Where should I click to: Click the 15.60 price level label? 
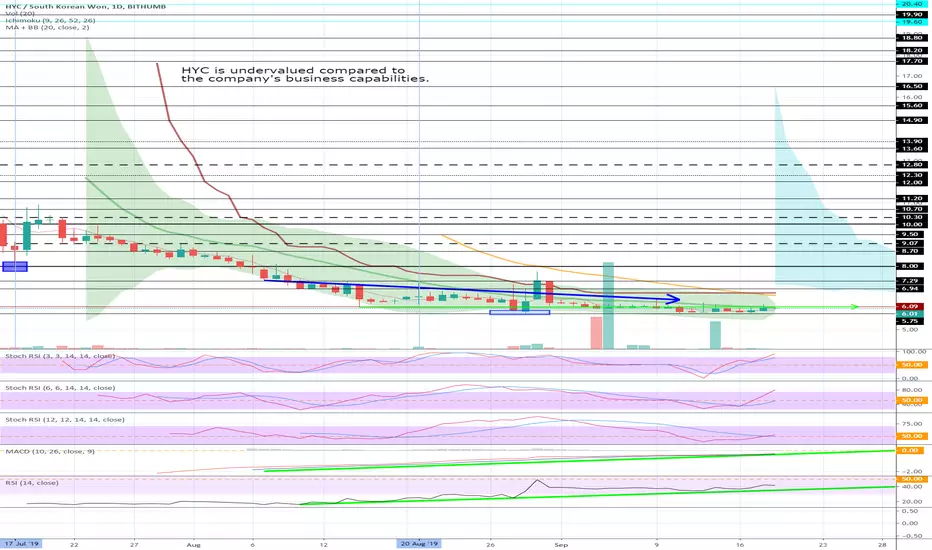pyautogui.click(x=912, y=105)
